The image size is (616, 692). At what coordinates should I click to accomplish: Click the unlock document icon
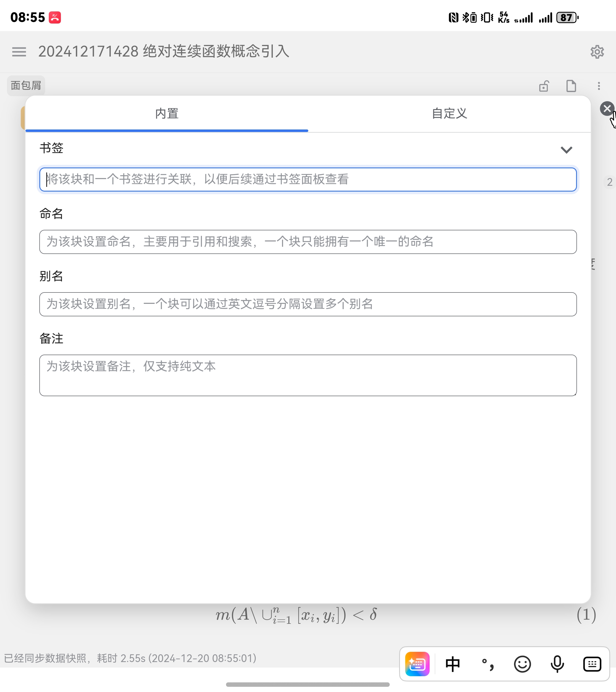[543, 86]
